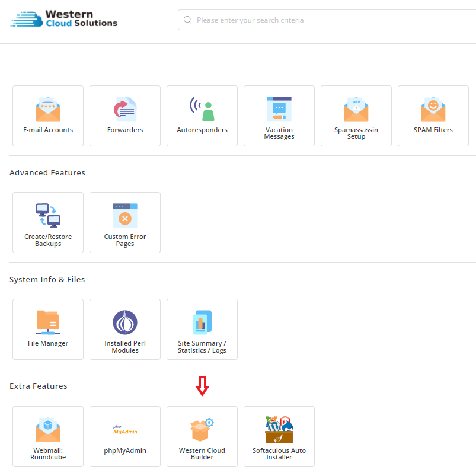Viewport: 476px width, 473px height.
Task: Open the Create/Restore Backups icon
Action: point(48,216)
